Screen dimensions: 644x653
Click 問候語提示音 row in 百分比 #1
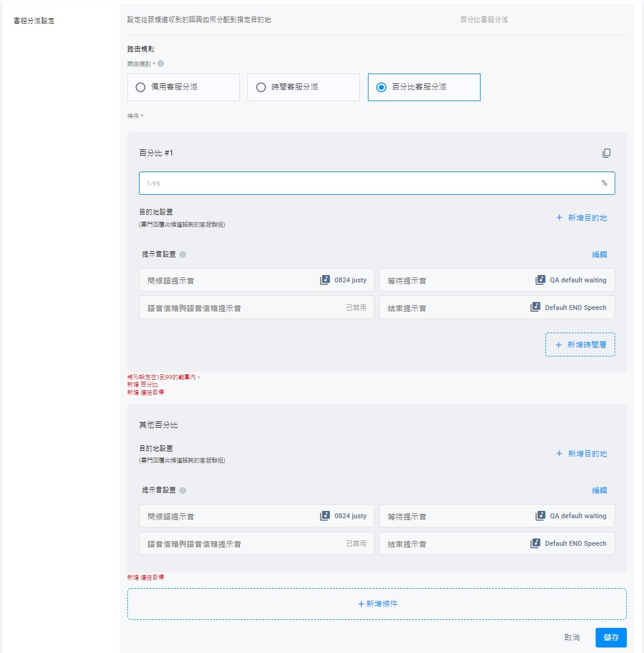click(x=256, y=280)
